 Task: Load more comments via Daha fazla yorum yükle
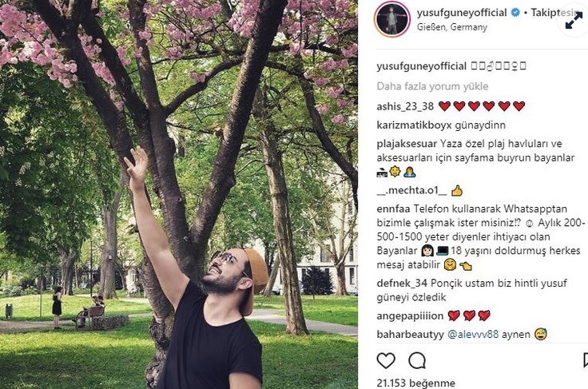click(432, 86)
